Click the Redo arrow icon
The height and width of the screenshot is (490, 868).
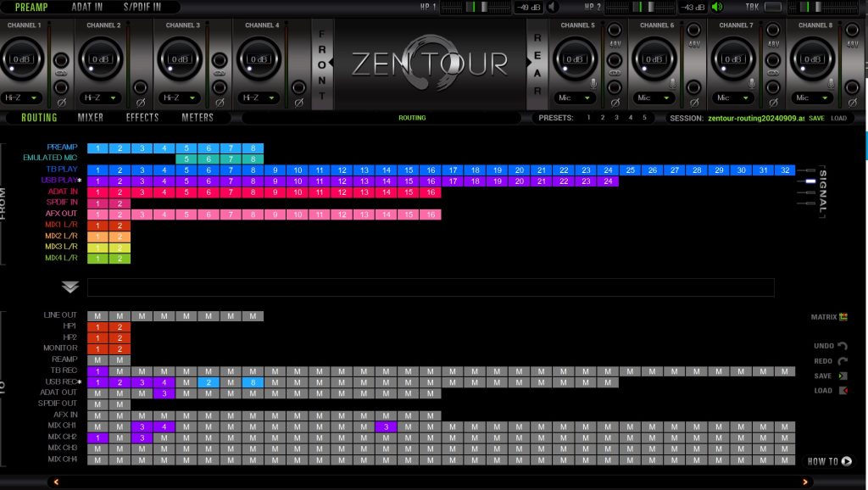[842, 361]
